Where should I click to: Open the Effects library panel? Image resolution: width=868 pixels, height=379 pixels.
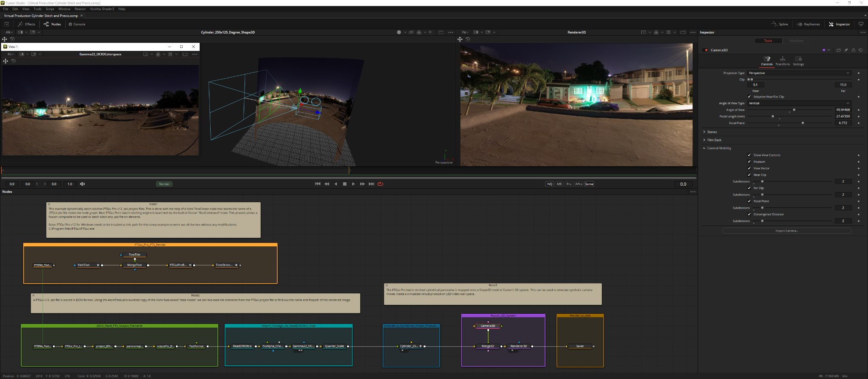(26, 24)
